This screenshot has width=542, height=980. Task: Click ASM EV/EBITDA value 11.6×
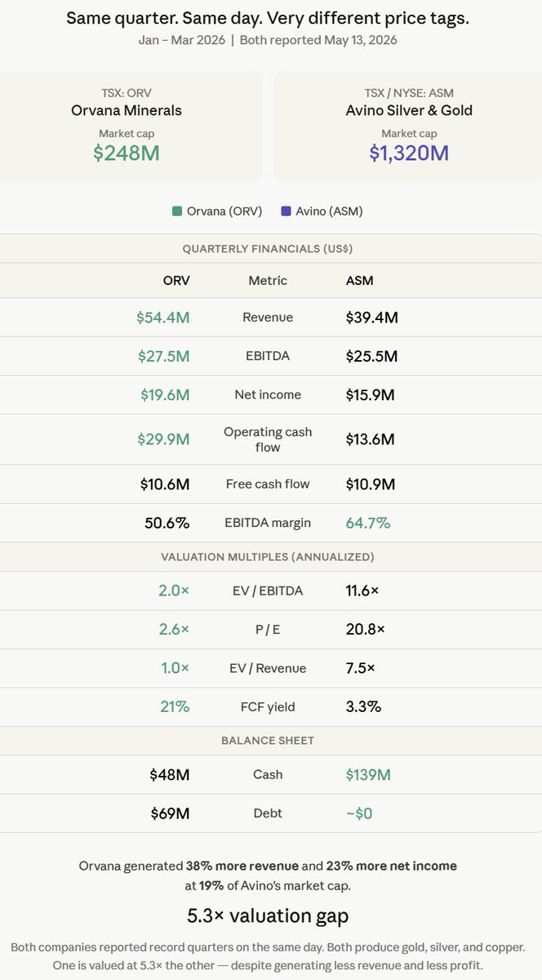click(x=362, y=590)
